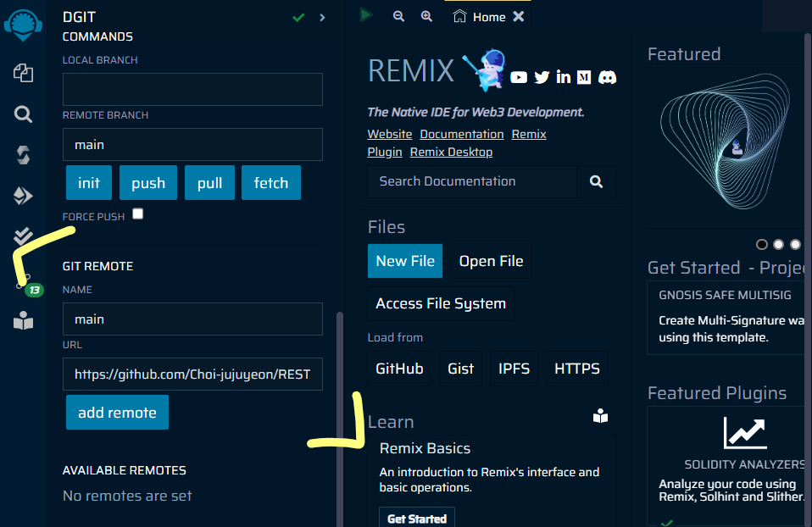Open the Website link
Screen dimensions: 812x527
(389, 134)
